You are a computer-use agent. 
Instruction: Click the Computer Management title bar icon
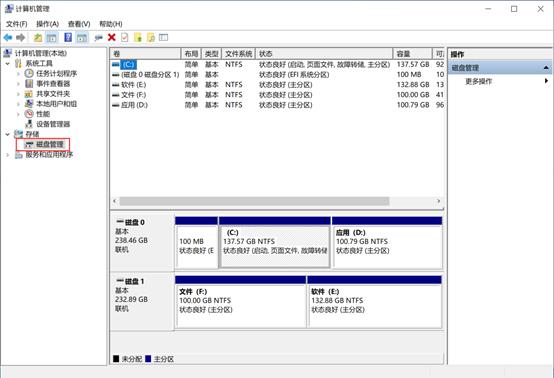point(9,8)
